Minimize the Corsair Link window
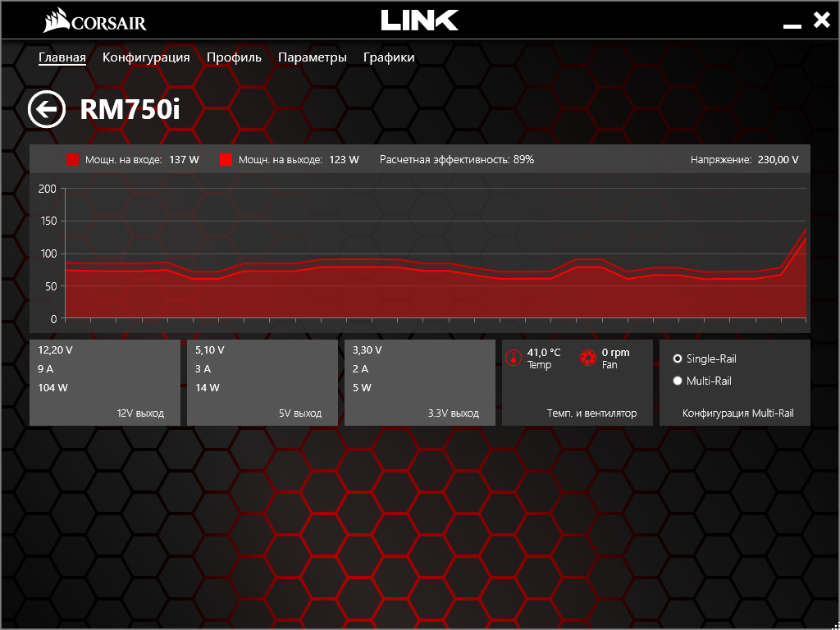 click(792, 25)
